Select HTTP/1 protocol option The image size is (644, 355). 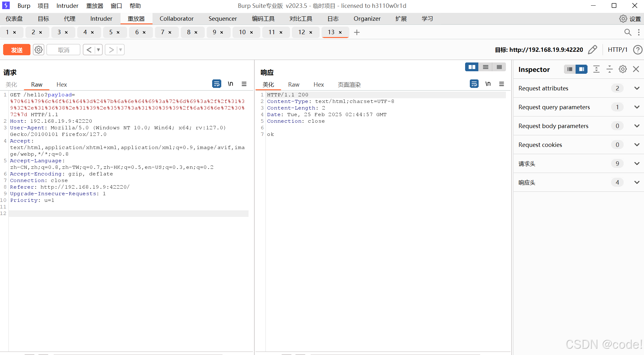[618, 50]
